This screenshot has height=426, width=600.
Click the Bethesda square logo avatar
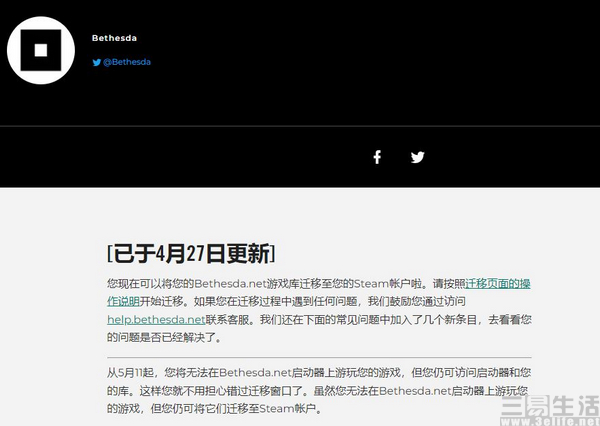[41, 50]
